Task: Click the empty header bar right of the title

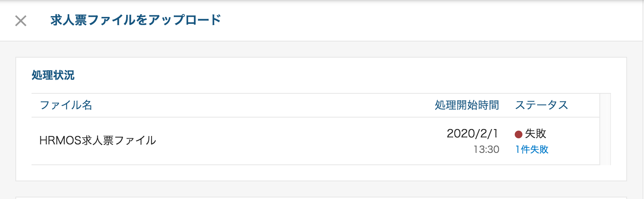Action: pos(431,20)
